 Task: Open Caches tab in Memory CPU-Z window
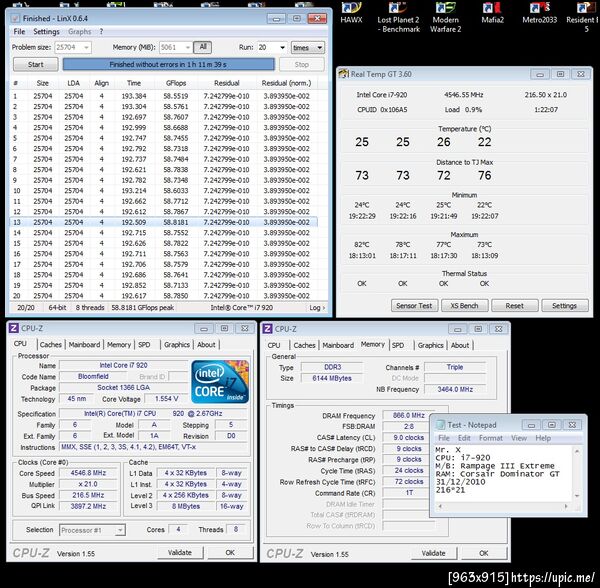304,345
